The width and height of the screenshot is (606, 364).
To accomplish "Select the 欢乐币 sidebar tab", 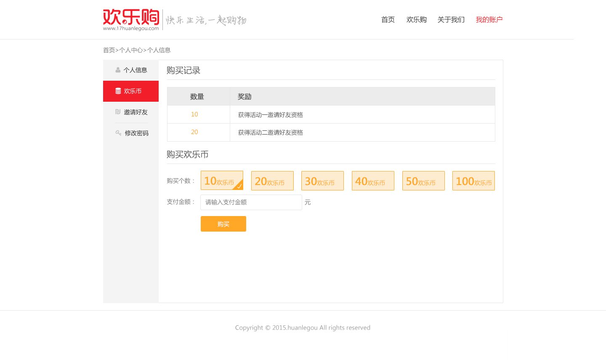I will pyautogui.click(x=131, y=91).
